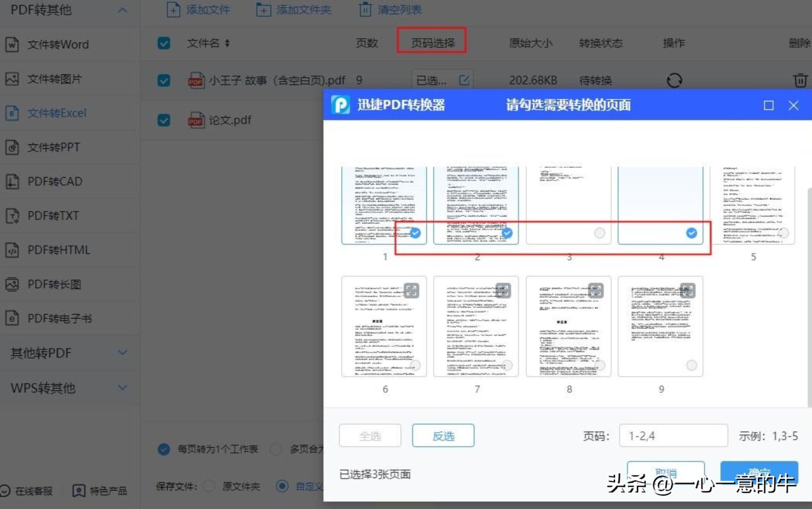Click the Clear List trash icon

tap(365, 10)
